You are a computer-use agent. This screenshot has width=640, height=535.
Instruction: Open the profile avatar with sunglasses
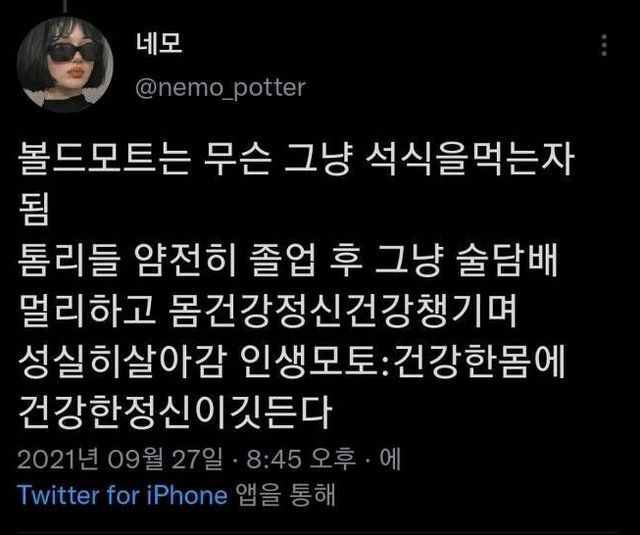pyautogui.click(x=65, y=64)
